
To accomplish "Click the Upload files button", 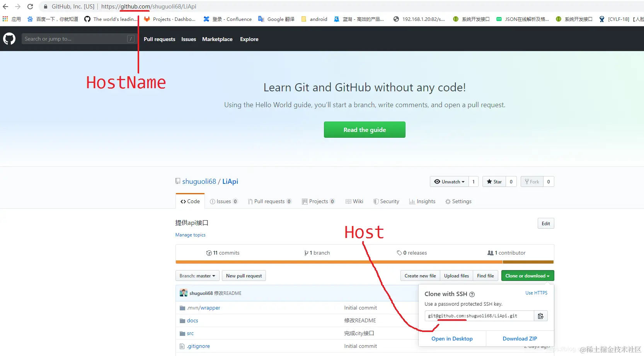I will pos(457,276).
